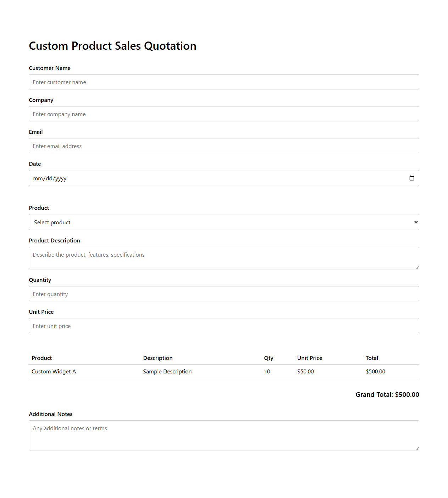Click the Custom Product Sales Quotation title
The height and width of the screenshot is (498, 448).
(112, 46)
